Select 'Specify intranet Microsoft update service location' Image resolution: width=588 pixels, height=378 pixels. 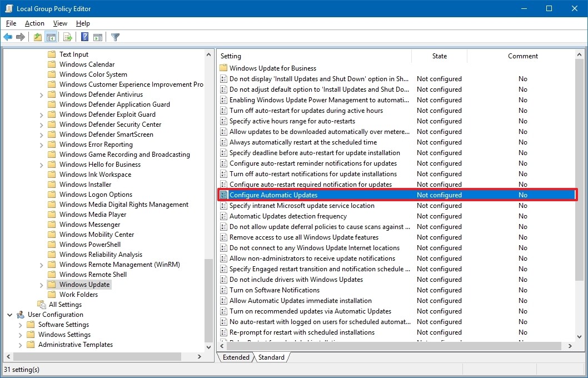tap(302, 206)
